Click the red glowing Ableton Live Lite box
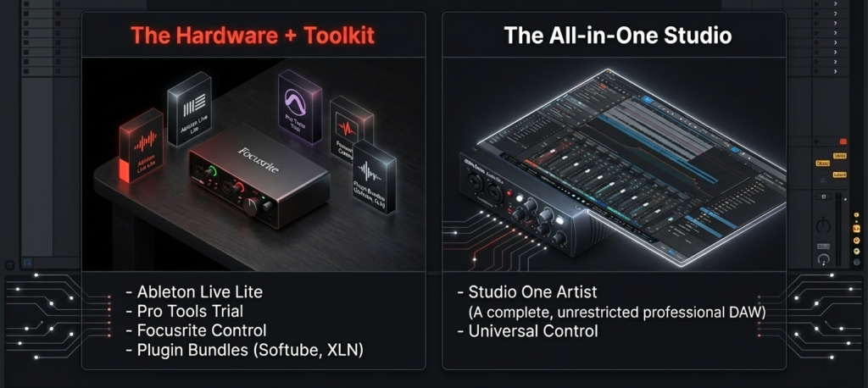Image resolution: width=868 pixels, height=388 pixels. (x=142, y=146)
